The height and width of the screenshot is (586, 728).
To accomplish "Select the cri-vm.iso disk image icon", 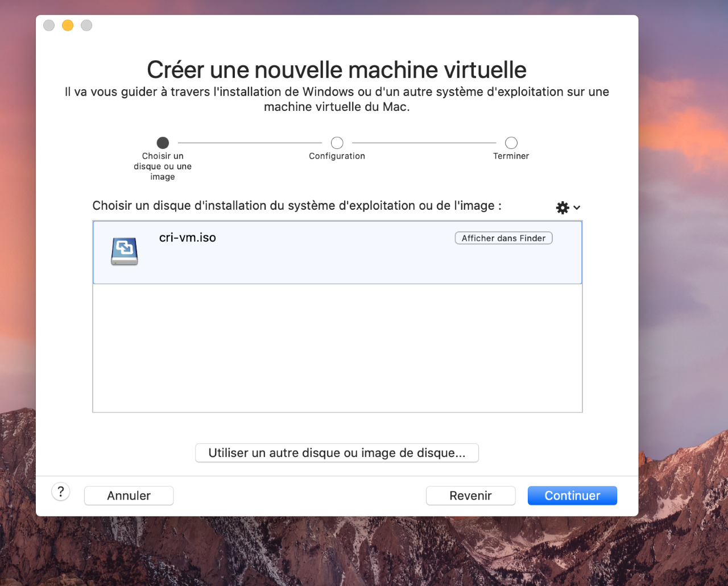I will point(125,251).
